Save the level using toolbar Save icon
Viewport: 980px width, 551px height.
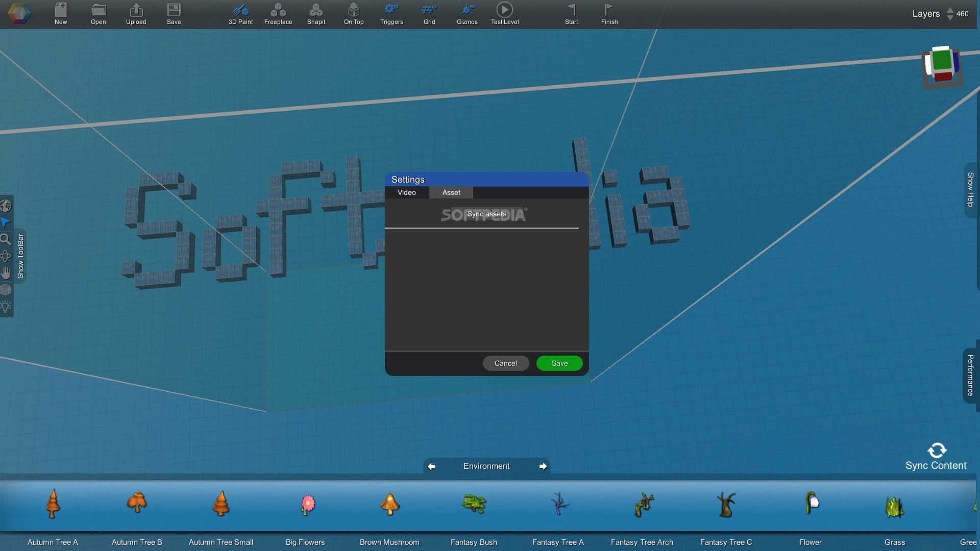174,14
